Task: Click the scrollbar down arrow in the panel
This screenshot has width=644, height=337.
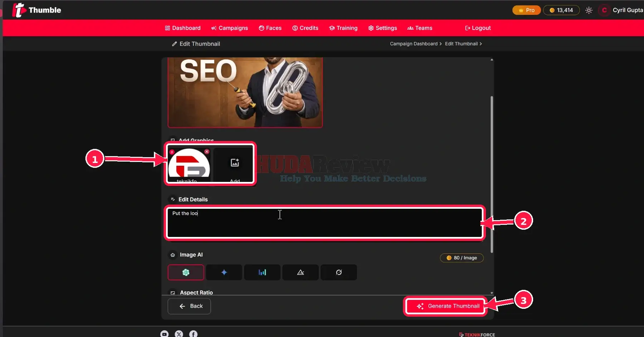Action: coord(492,293)
